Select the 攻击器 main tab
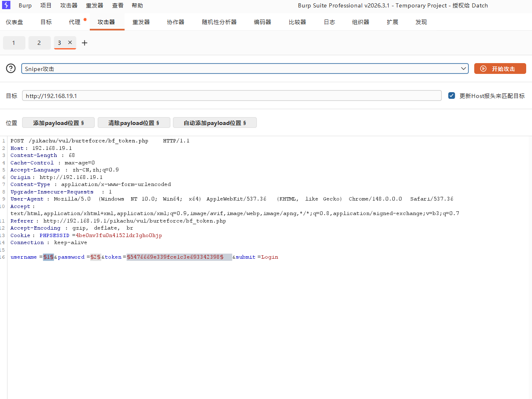 [x=106, y=22]
